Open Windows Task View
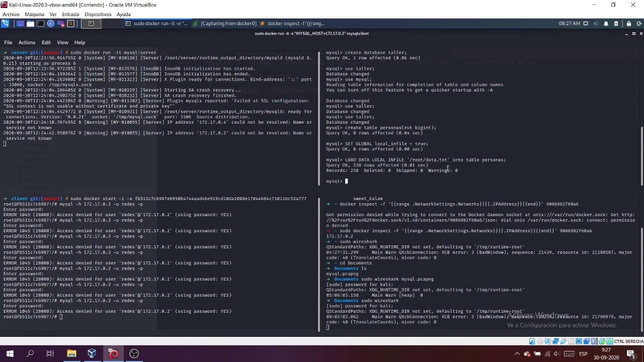Viewport: 644px width, 362px height. (50, 353)
